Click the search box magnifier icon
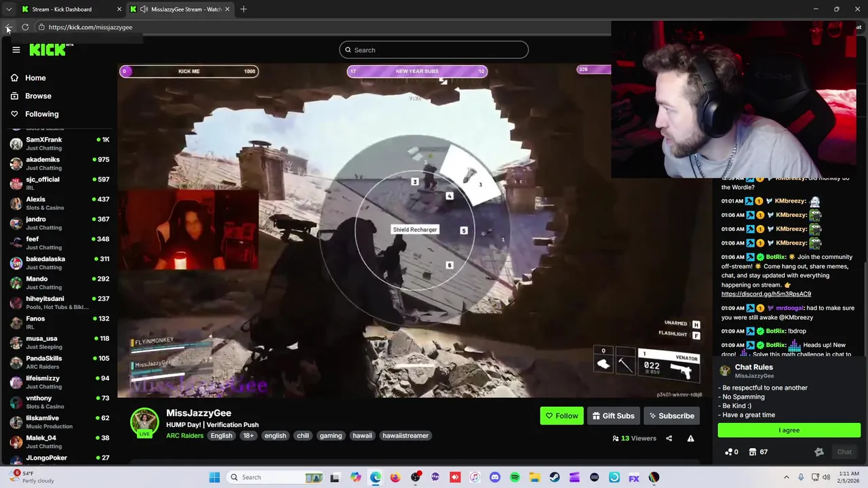 (x=348, y=49)
